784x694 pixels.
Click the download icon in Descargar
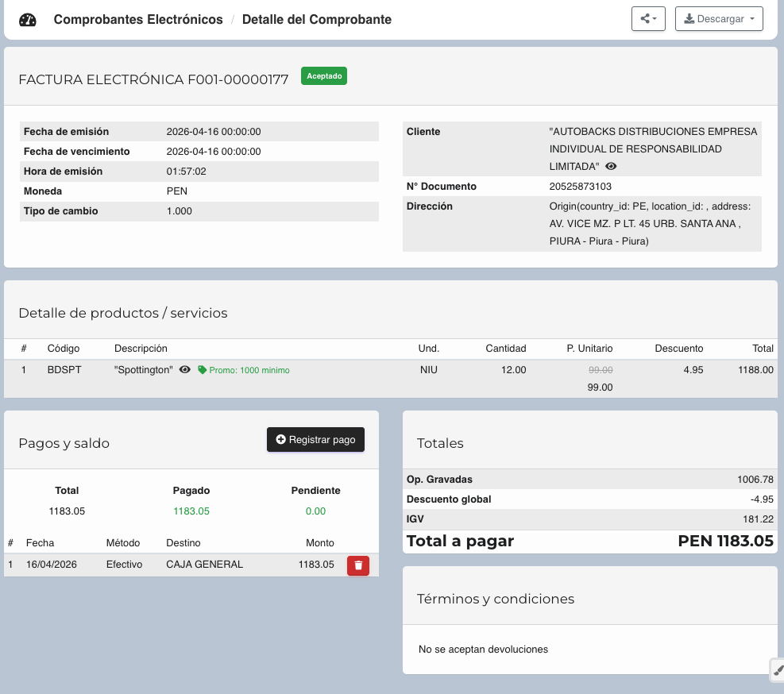click(689, 19)
